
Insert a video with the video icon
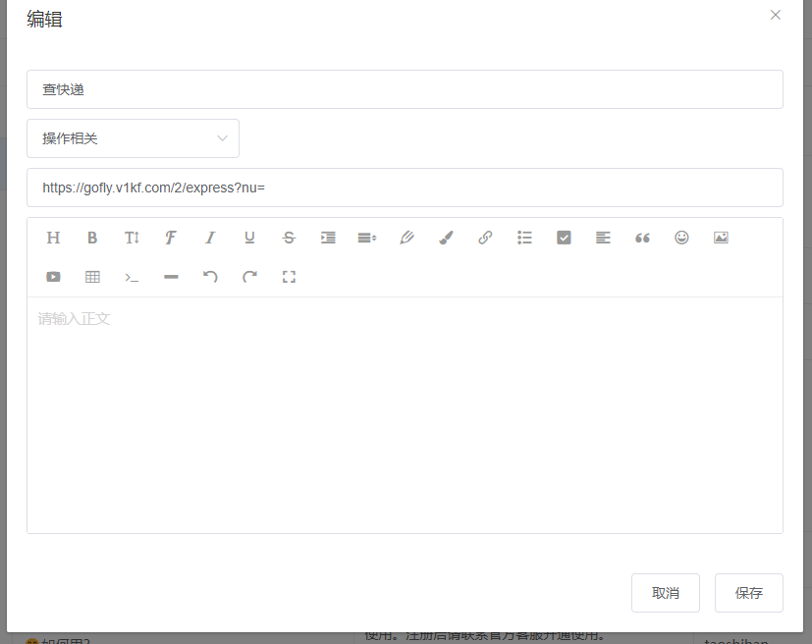point(53,277)
